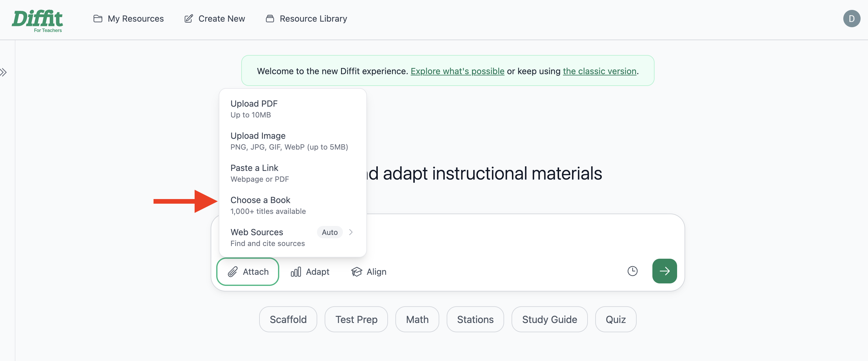This screenshot has width=868, height=361.
Task: Select the Test Prep suggestion chip
Action: point(356,319)
